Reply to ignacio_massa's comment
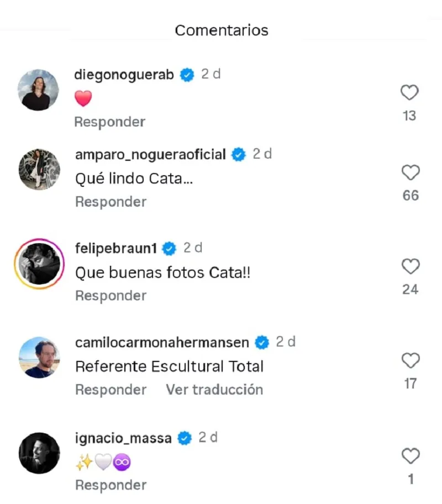This screenshot has height=504, width=442. pos(110,485)
